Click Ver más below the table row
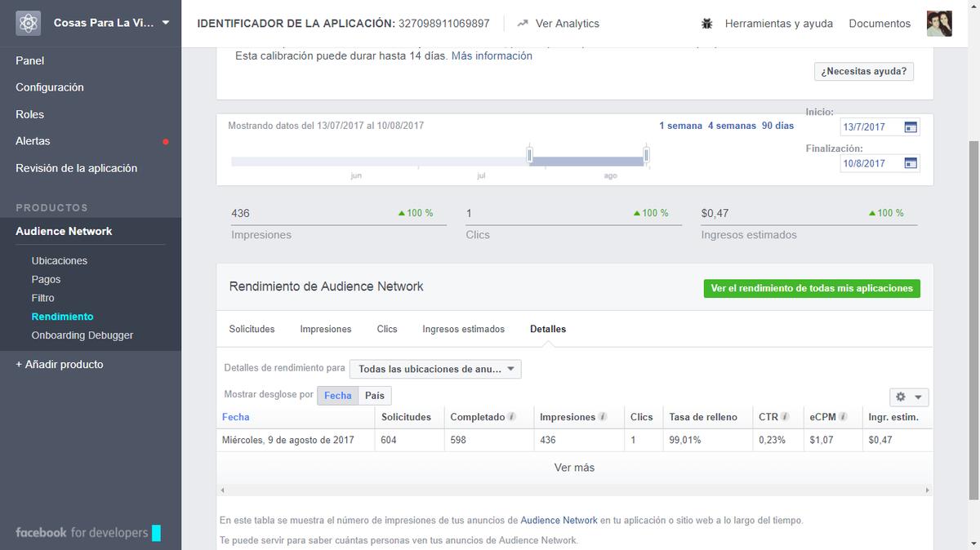Screen dimensions: 980x550 point(574,468)
